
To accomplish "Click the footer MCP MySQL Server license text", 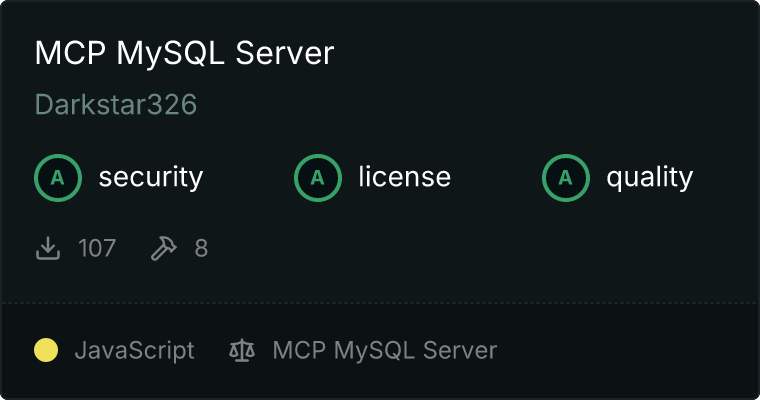I will pos(384,350).
